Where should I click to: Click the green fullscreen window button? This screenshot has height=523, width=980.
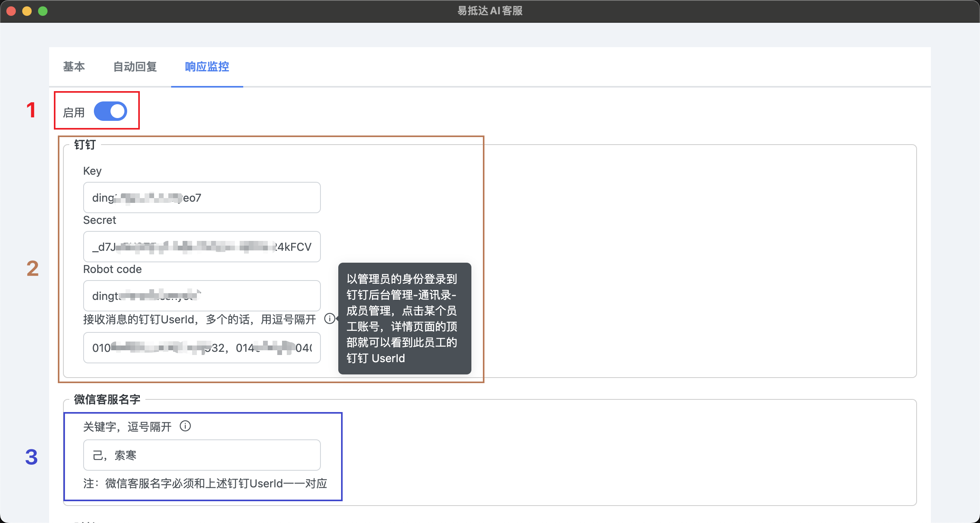[43, 11]
